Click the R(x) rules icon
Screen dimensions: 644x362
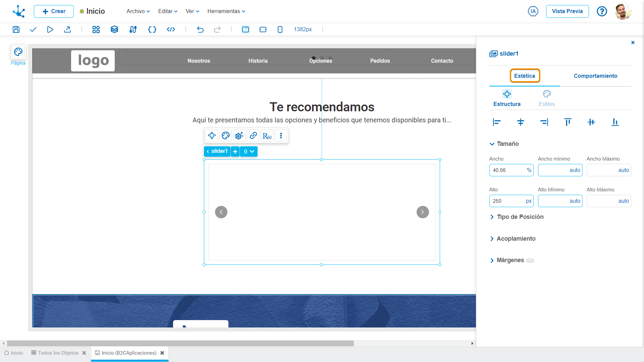[267, 136]
